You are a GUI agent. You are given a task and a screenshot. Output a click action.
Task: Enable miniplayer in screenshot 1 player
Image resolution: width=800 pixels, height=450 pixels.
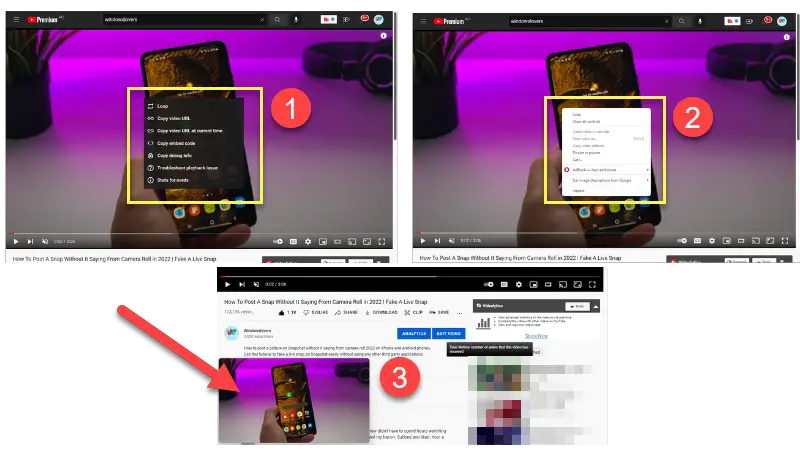(323, 241)
